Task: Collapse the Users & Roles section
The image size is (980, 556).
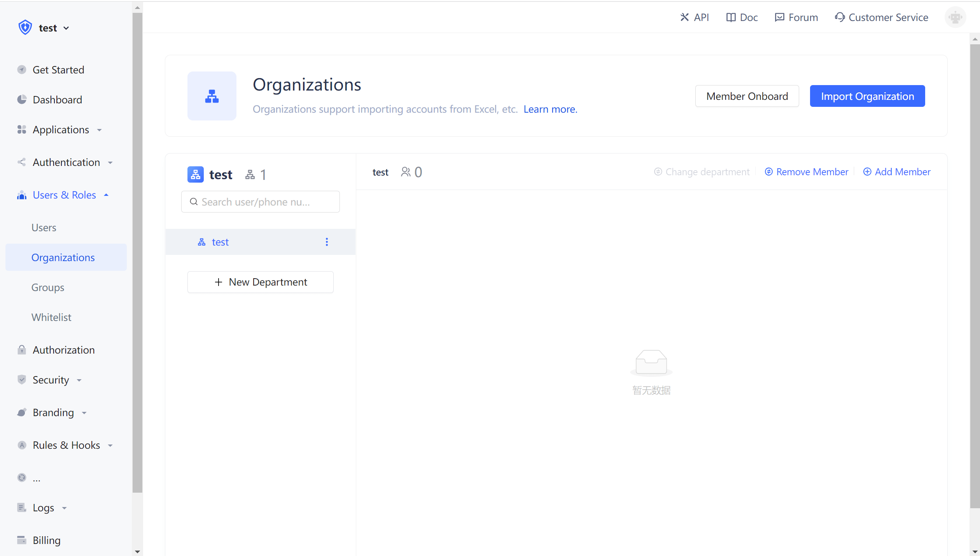Action: 64,195
